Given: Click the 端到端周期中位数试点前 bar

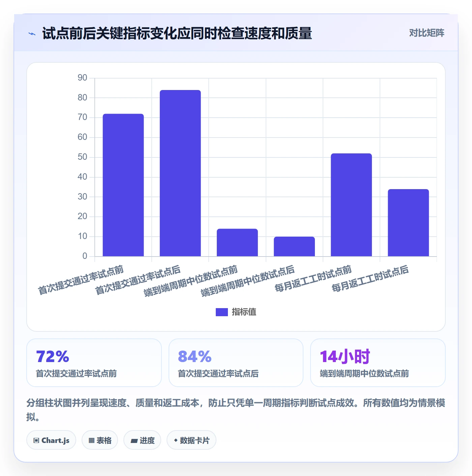Looking at the screenshot, I should click(x=237, y=242).
